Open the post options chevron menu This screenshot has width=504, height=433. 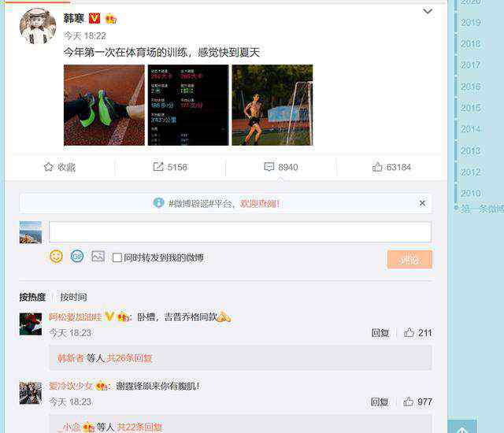pos(428,12)
